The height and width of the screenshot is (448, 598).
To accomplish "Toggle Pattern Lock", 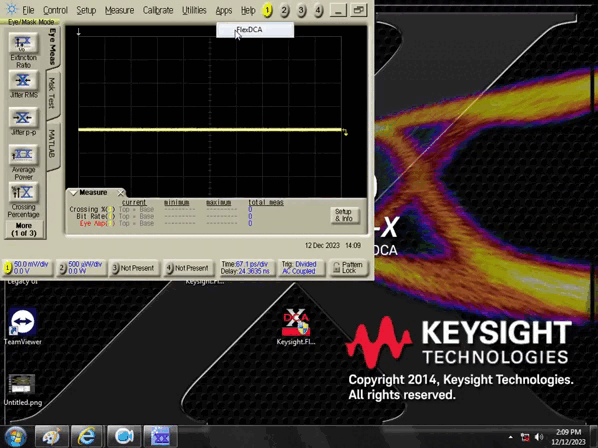I will click(348, 268).
